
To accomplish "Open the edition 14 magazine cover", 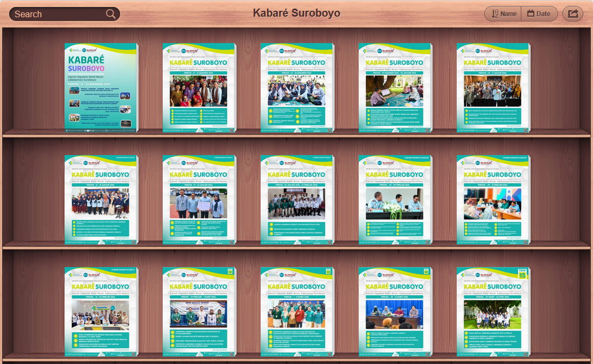I will point(395,312).
